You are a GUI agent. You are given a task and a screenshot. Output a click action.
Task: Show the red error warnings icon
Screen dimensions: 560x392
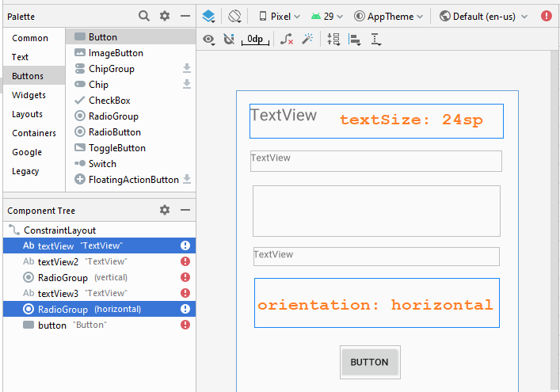[546, 16]
